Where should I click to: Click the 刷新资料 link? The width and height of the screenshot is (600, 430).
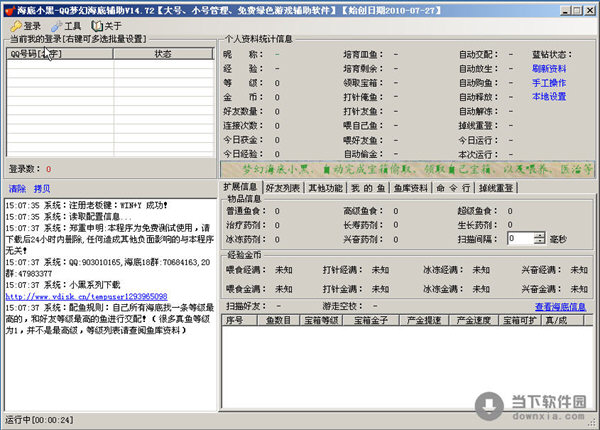click(x=548, y=68)
